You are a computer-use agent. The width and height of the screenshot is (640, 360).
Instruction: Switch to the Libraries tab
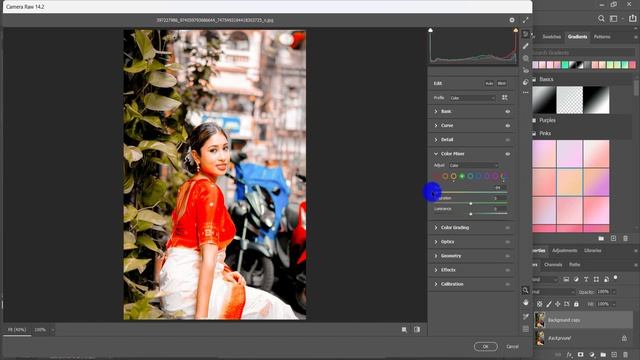(x=592, y=251)
